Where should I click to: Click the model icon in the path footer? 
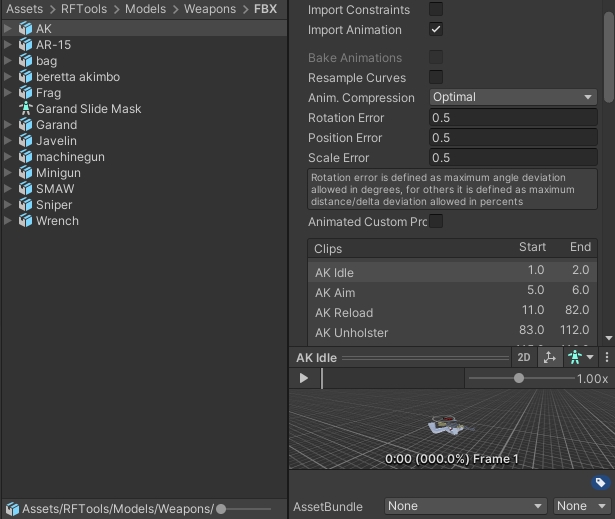[x=13, y=509]
